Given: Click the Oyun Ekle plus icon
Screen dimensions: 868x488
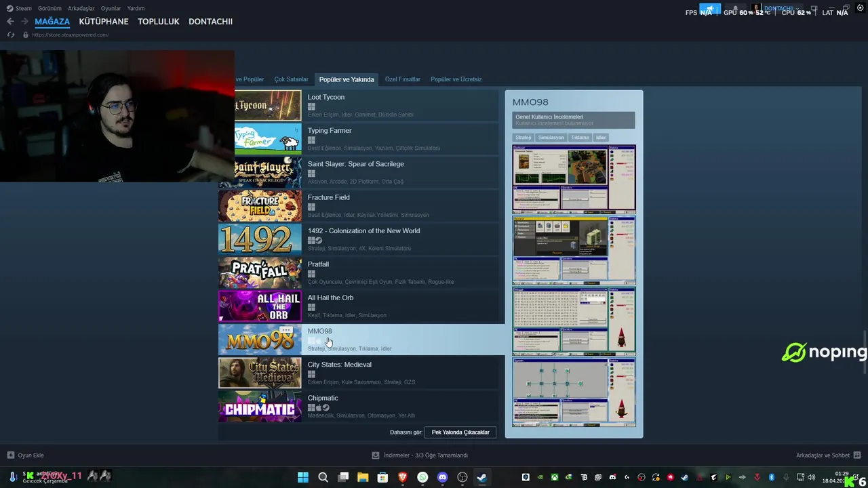Looking at the screenshot, I should pos(10,455).
